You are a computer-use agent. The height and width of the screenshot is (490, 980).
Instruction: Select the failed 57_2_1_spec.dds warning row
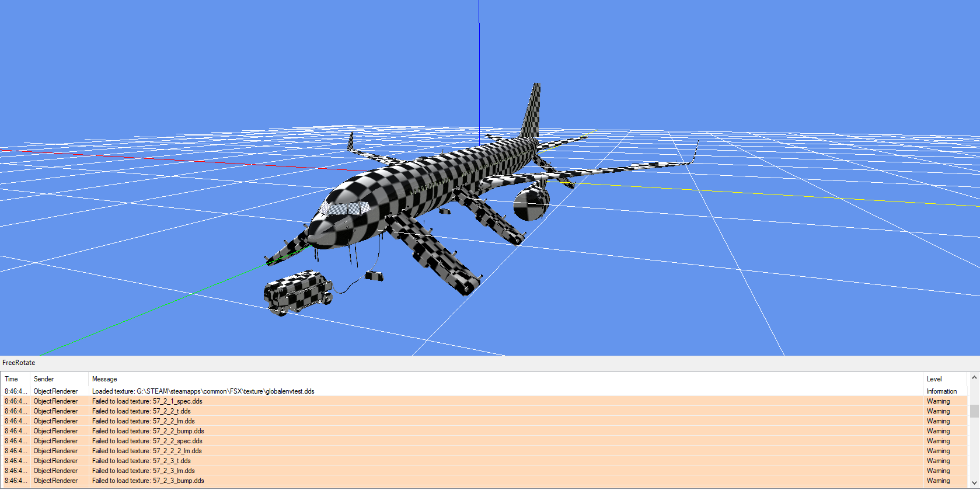(147, 401)
